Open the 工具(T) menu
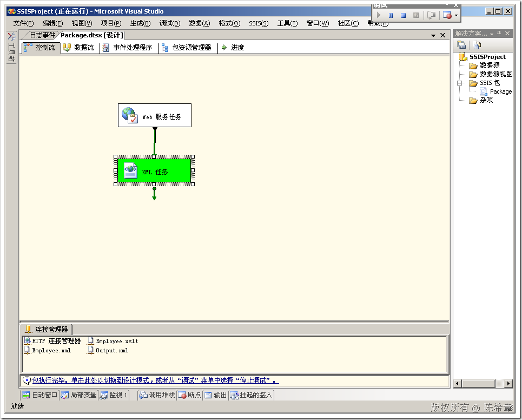 [x=288, y=23]
